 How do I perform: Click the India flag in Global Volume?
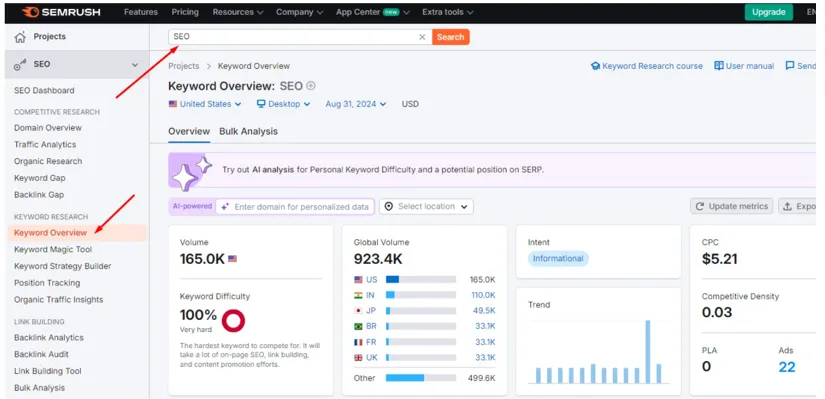tap(358, 295)
